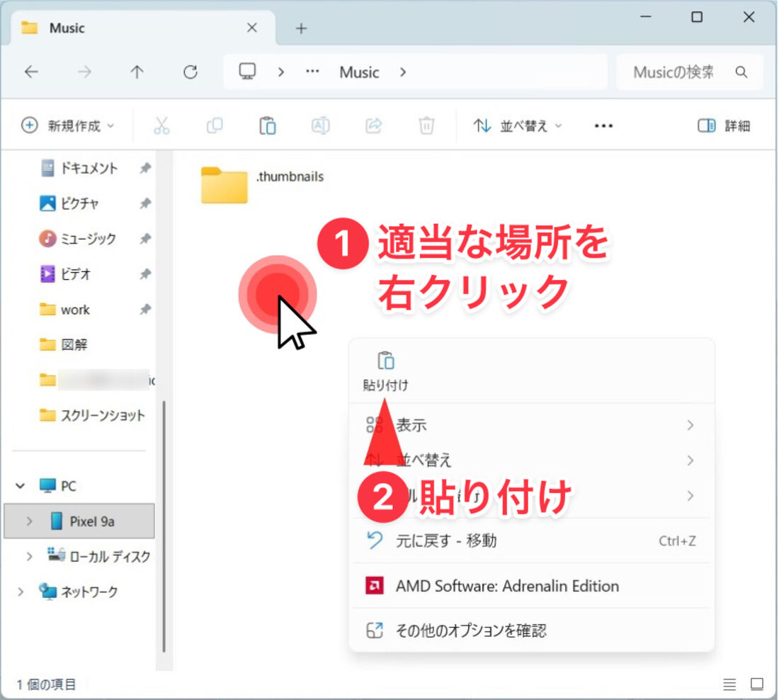
Task: Open the 並べ替え toolbar dropdown
Action: pyautogui.click(x=517, y=126)
